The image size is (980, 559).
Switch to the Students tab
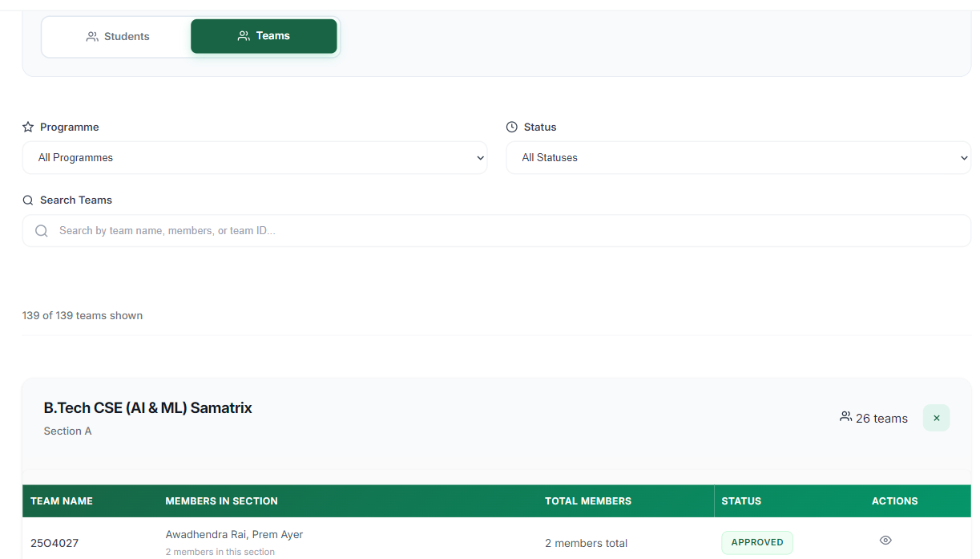click(117, 37)
